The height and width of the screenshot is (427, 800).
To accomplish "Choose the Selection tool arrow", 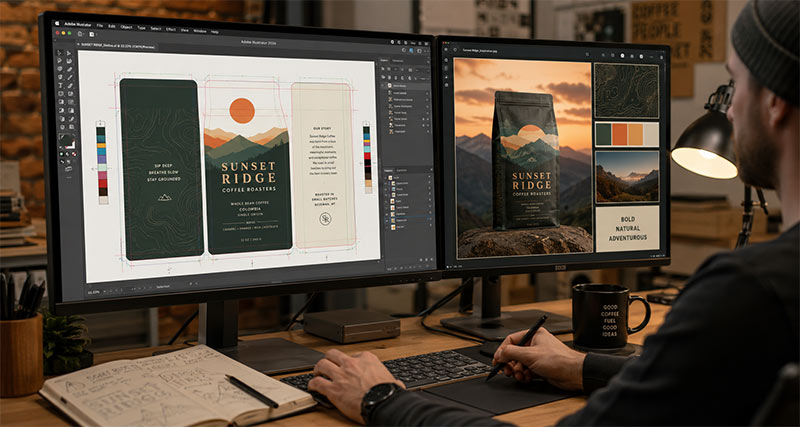I will (59, 53).
